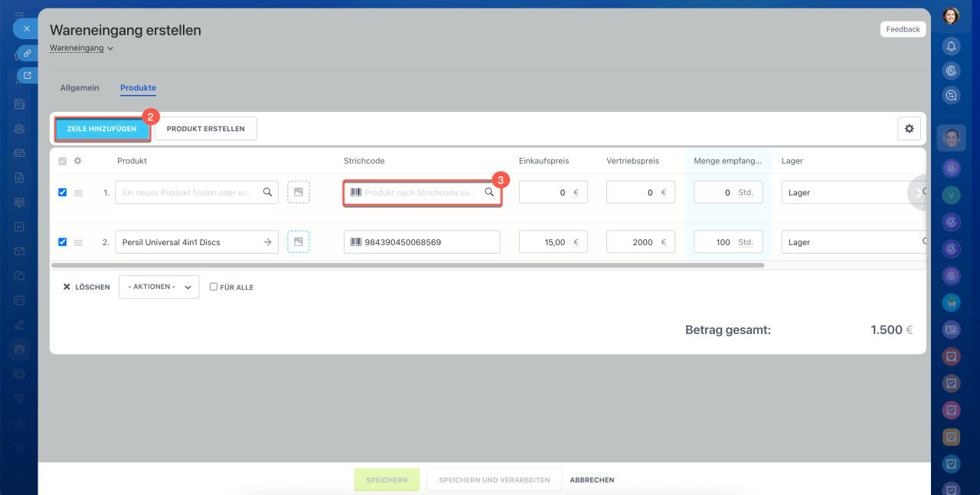The height and width of the screenshot is (495, 980).
Task: Switch to the Allgemein tab
Action: tap(80, 88)
